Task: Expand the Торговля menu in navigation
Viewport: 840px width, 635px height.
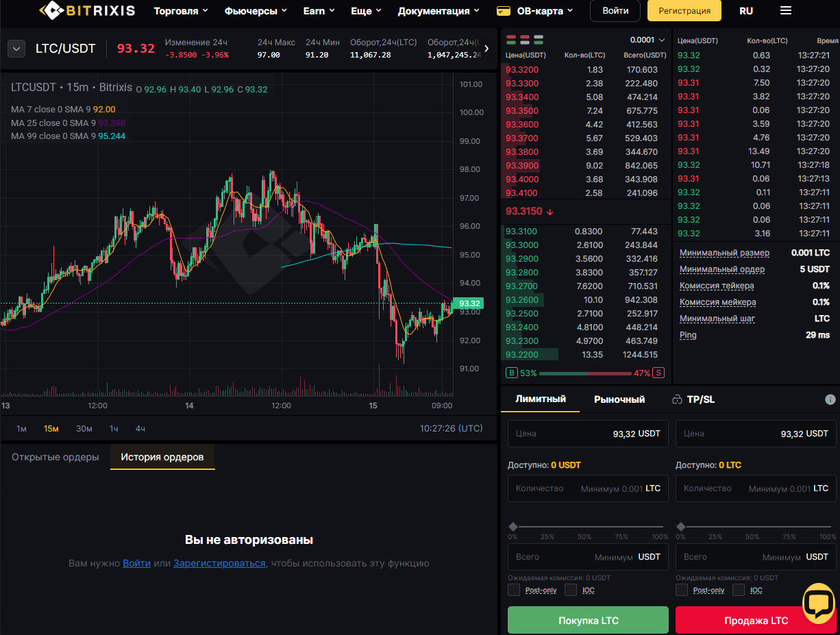Action: (181, 11)
